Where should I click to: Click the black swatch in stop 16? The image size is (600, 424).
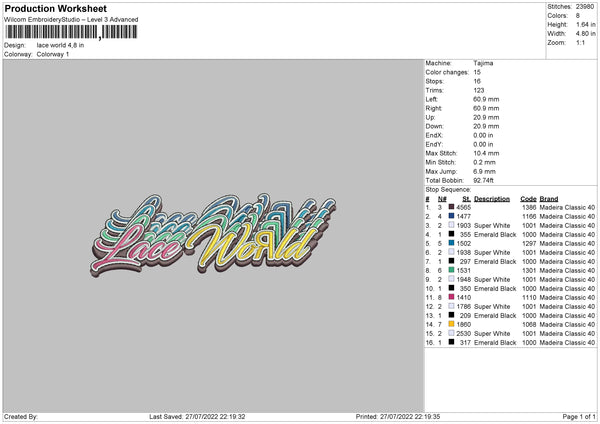[x=454, y=343]
